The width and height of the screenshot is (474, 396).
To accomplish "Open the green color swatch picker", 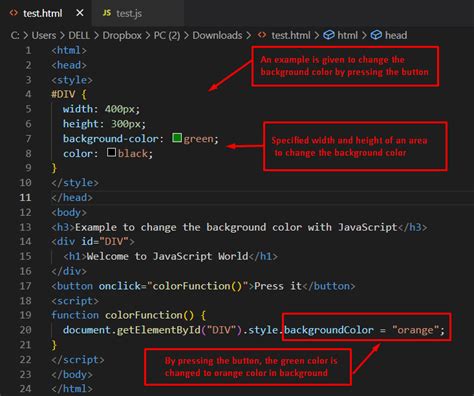I will click(177, 138).
